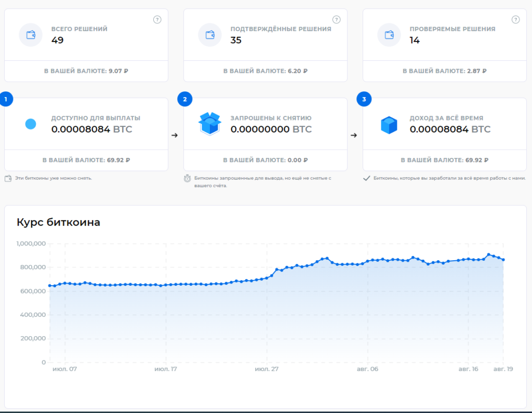Click the wallet icon beside Всего решений

click(x=31, y=35)
